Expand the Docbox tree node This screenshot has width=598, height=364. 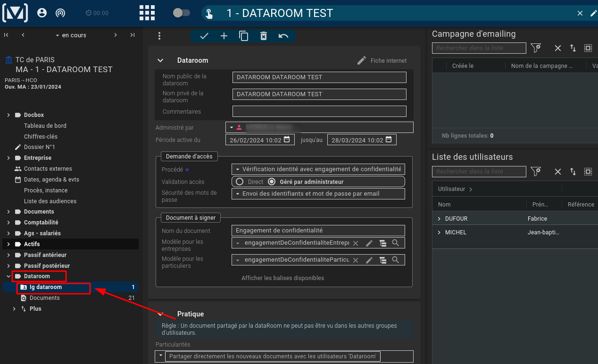click(x=8, y=115)
